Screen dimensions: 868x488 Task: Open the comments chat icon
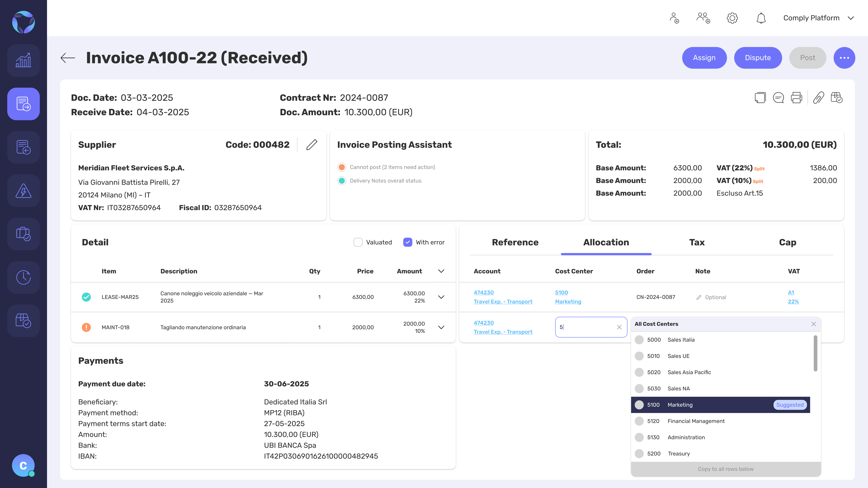pyautogui.click(x=778, y=98)
